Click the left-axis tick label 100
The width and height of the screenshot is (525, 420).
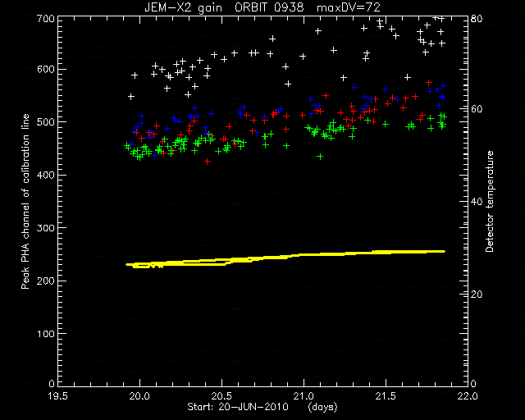tap(47, 334)
